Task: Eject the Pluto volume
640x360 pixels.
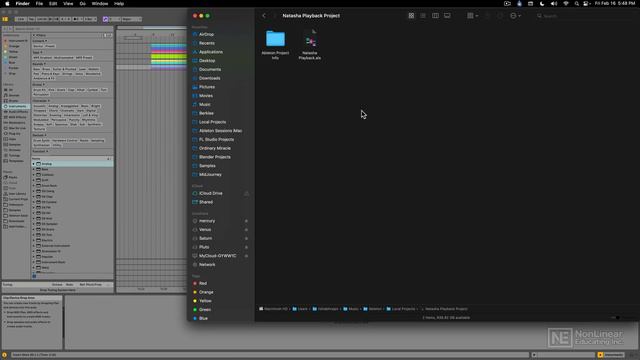Action: click(x=246, y=247)
